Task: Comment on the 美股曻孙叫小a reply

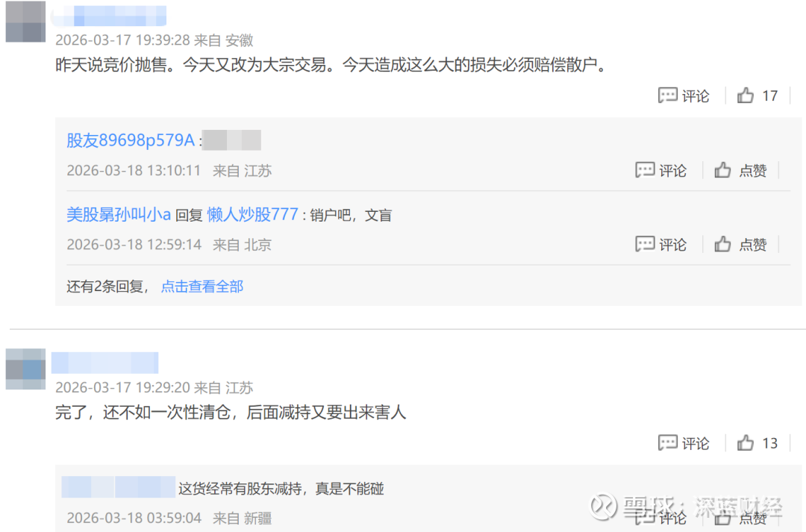Action: (x=661, y=244)
